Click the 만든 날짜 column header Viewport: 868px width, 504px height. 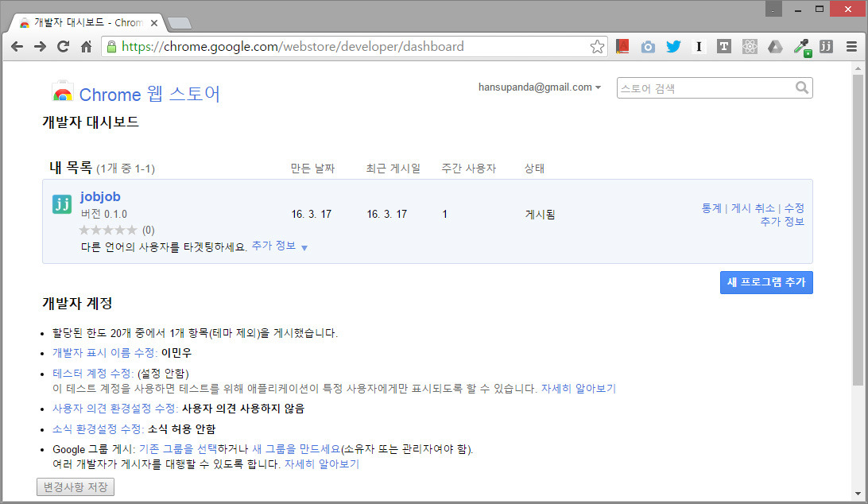[312, 169]
